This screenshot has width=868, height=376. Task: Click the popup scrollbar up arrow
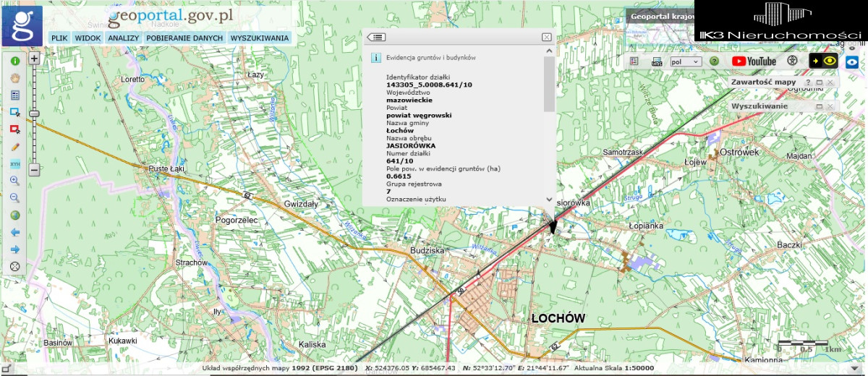click(549, 51)
